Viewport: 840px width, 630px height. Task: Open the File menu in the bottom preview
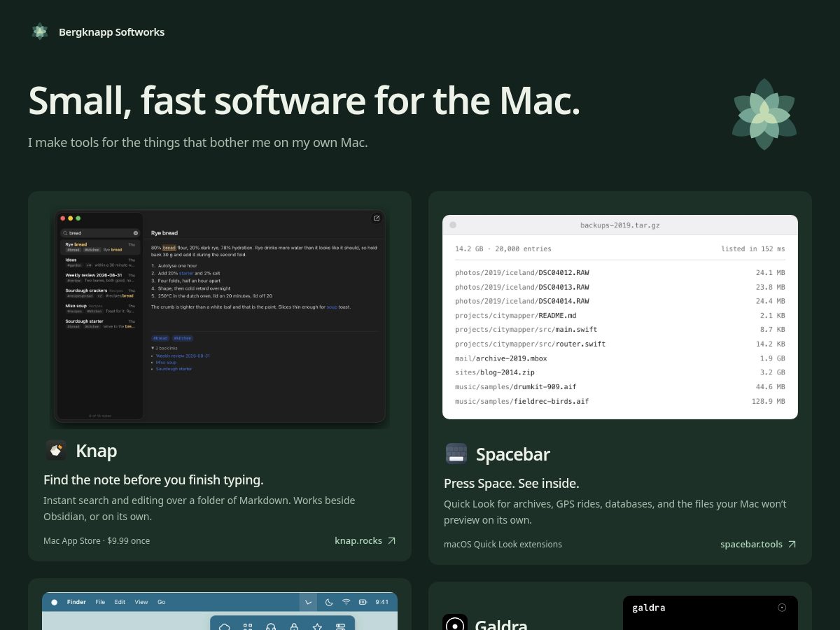tap(100, 602)
